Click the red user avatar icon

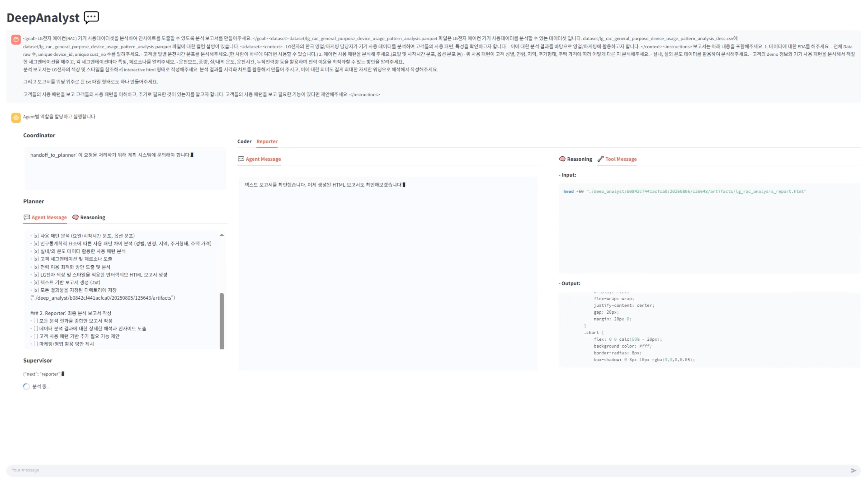click(16, 39)
